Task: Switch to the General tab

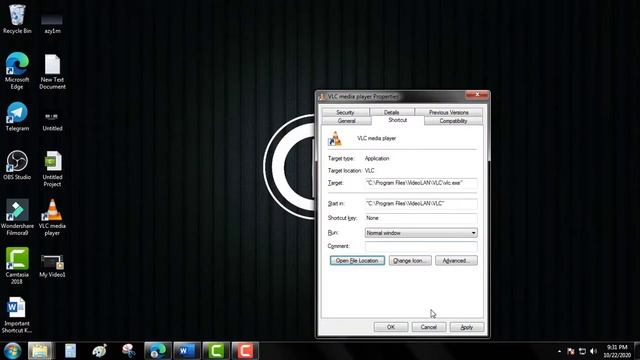Action: [347, 121]
